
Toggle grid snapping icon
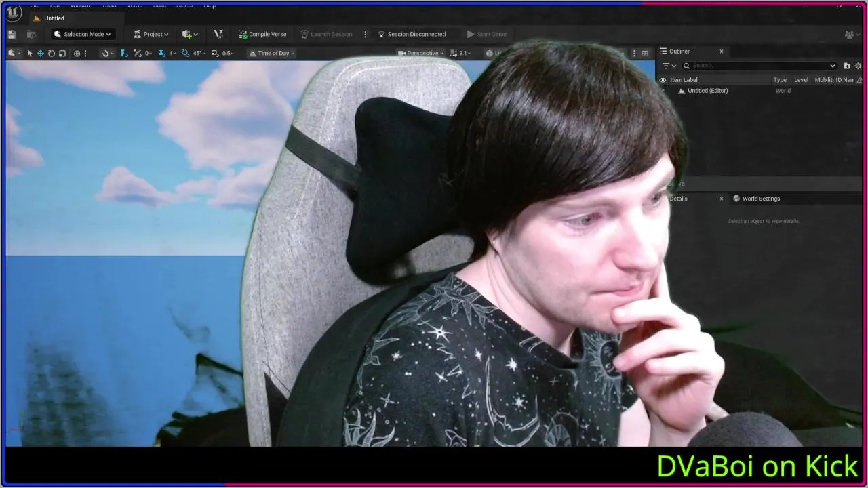tap(162, 53)
